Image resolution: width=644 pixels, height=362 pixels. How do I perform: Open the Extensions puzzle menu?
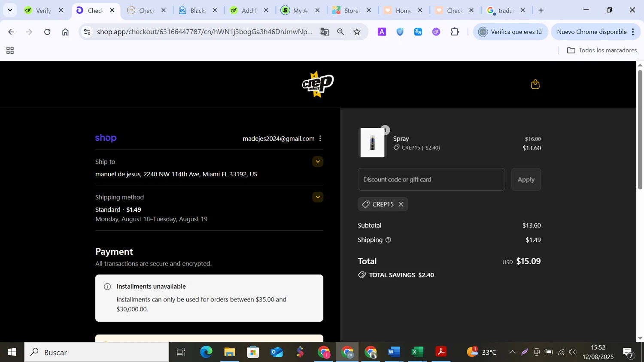(455, 32)
